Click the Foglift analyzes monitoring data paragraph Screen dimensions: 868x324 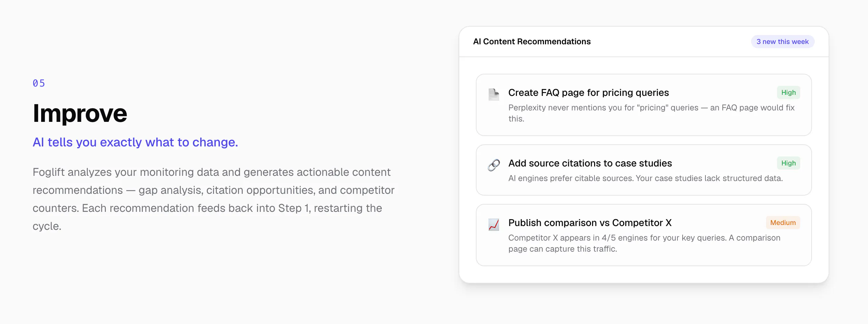click(213, 199)
